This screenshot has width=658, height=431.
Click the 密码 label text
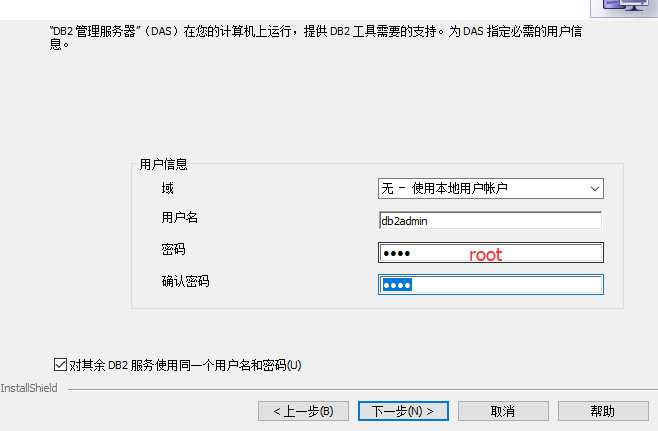pyautogui.click(x=173, y=249)
